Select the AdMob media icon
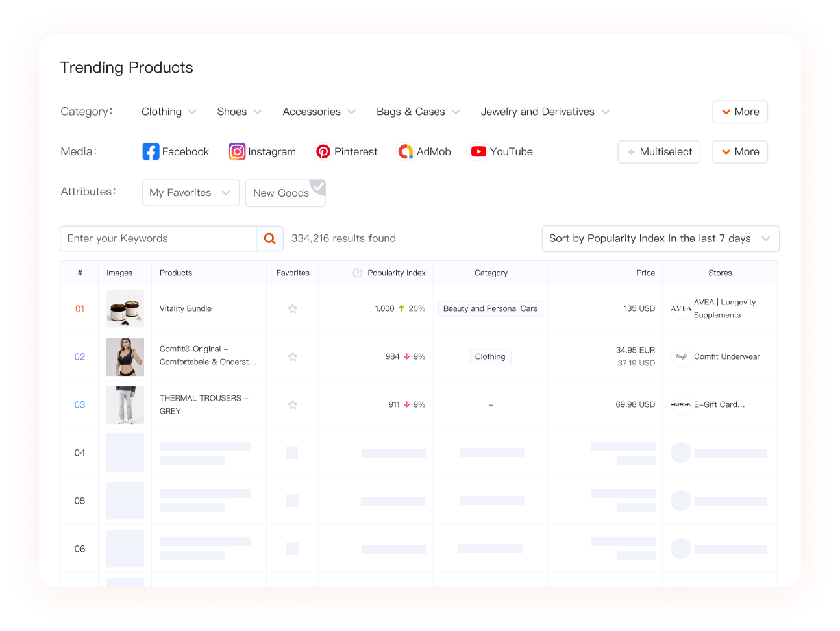 (406, 152)
